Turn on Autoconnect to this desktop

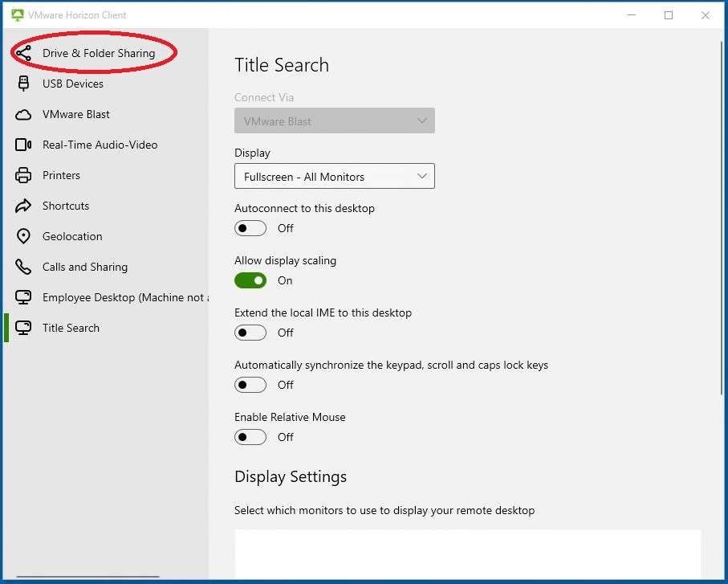[x=250, y=228]
